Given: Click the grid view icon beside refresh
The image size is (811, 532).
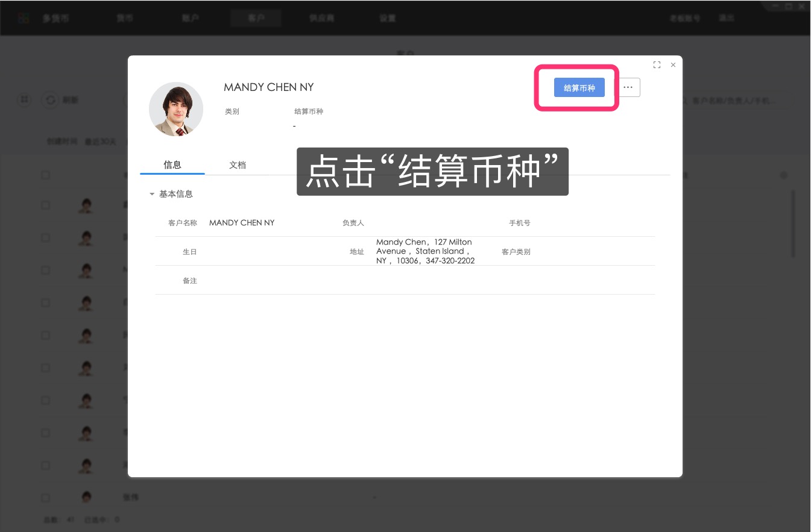Looking at the screenshot, I should click(x=24, y=99).
